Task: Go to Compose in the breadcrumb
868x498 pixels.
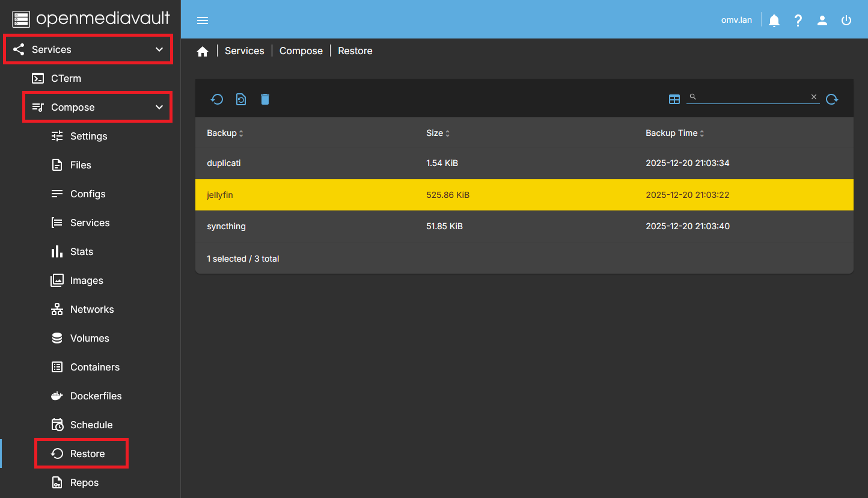Action: 301,51
